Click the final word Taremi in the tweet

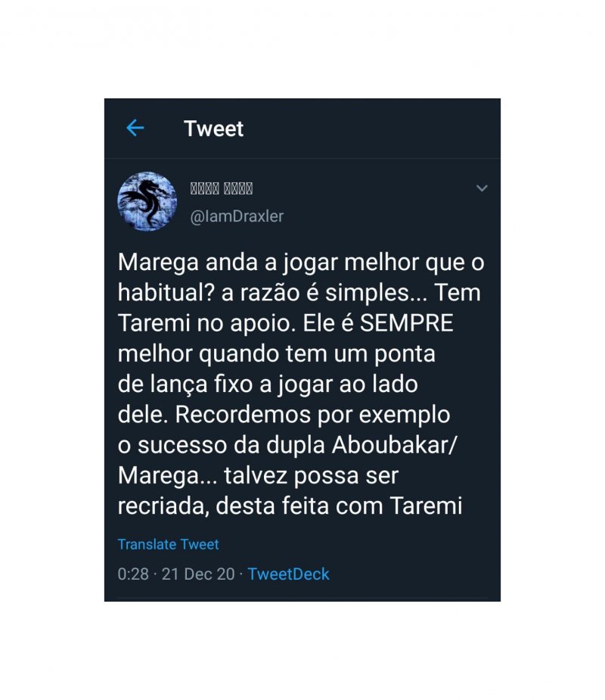click(x=426, y=506)
